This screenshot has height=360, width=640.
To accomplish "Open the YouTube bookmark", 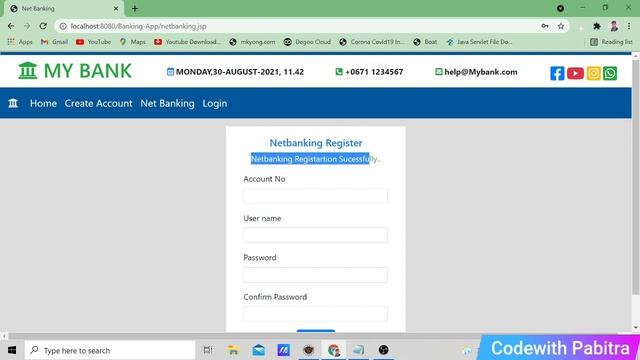I will [93, 42].
